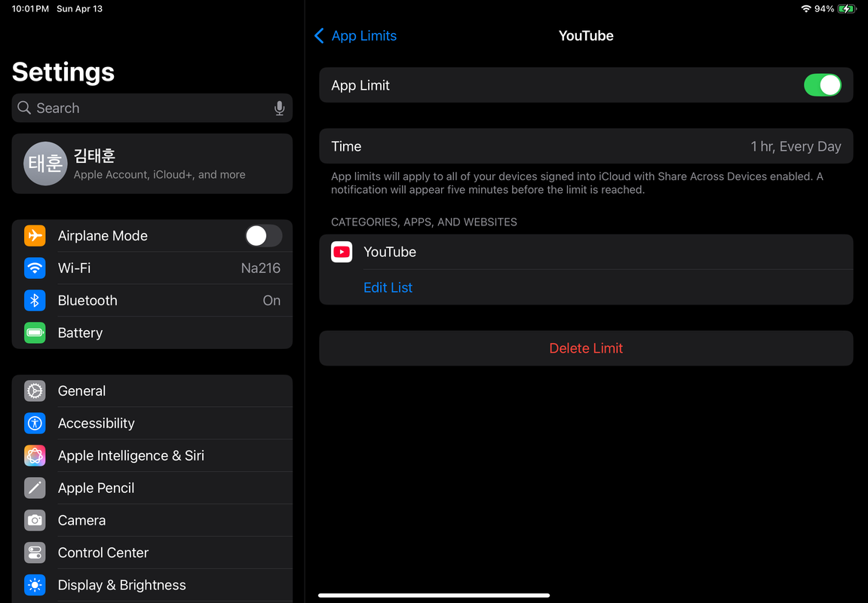Viewport: 868px width, 603px height.
Task: Tap the home indicator bar
Action: [434, 595]
